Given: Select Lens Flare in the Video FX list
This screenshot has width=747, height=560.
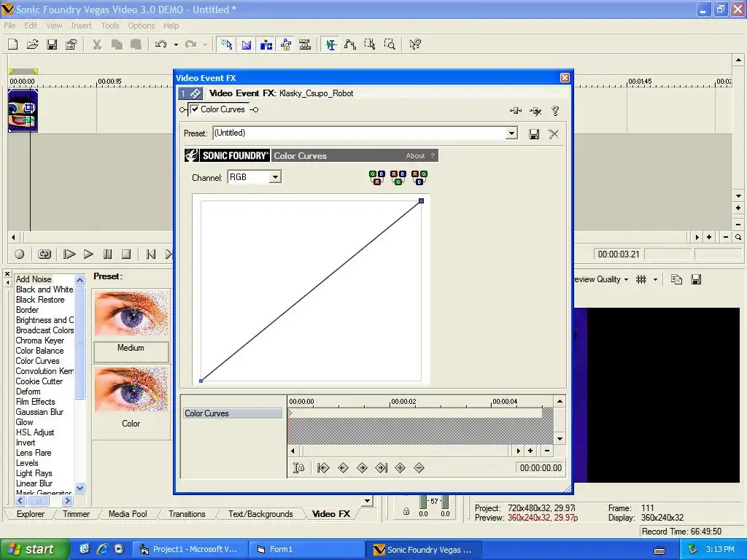Looking at the screenshot, I should coord(34,453).
